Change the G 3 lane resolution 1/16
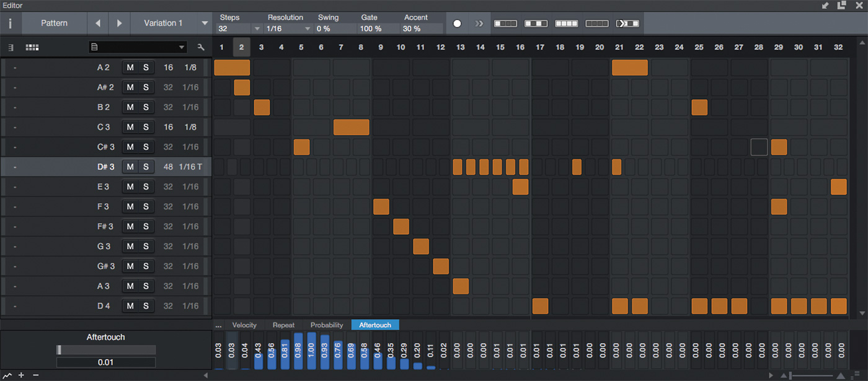Image resolution: width=868 pixels, height=381 pixels. click(x=191, y=246)
